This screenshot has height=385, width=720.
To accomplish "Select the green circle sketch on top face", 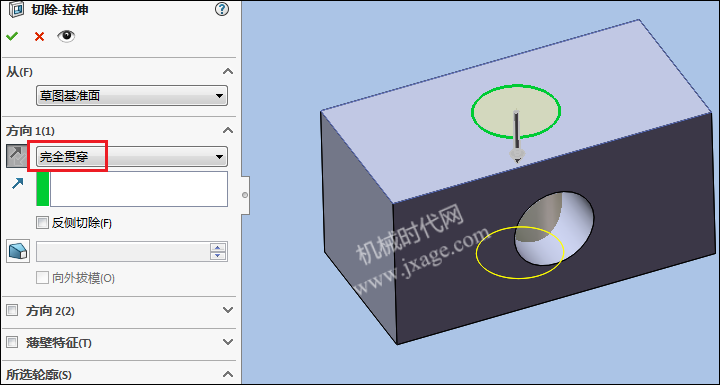I will [516, 112].
